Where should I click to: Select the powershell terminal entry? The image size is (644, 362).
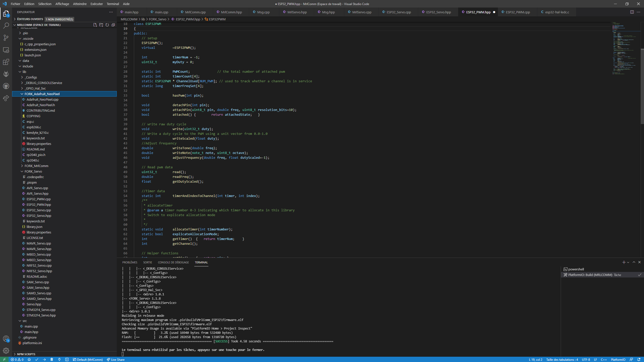[576, 269]
